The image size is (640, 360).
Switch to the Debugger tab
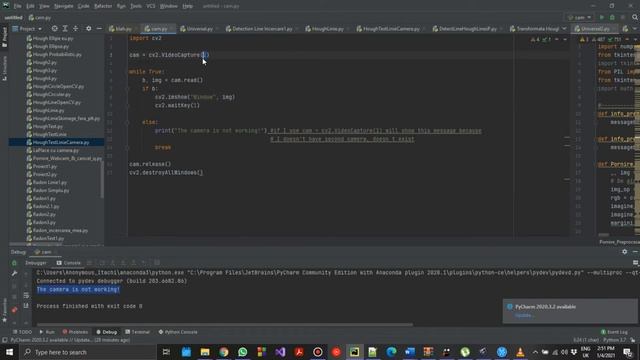[36, 263]
